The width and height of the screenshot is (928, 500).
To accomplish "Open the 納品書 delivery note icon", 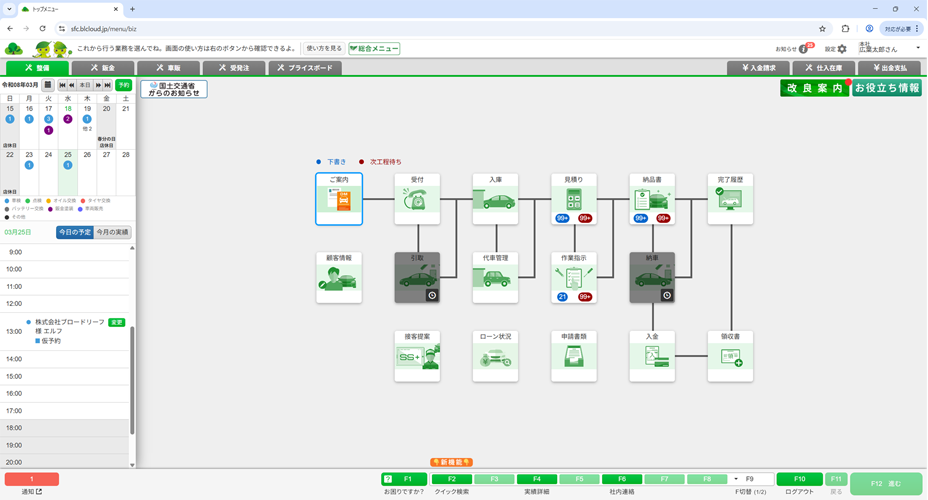I will (652, 200).
